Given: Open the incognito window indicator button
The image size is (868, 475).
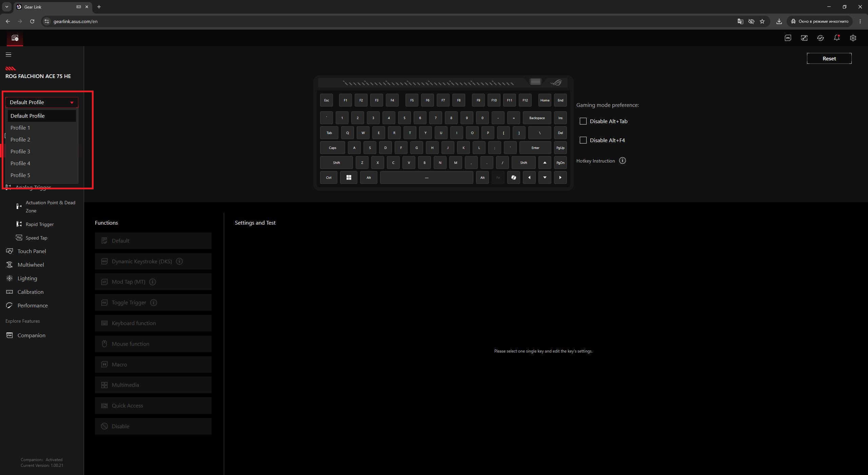Looking at the screenshot, I should coord(820,21).
